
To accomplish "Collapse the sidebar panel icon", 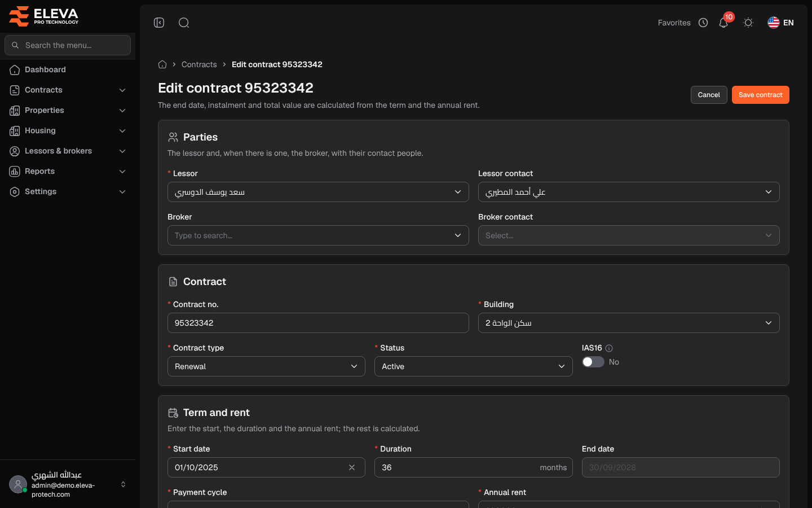I will (159, 23).
